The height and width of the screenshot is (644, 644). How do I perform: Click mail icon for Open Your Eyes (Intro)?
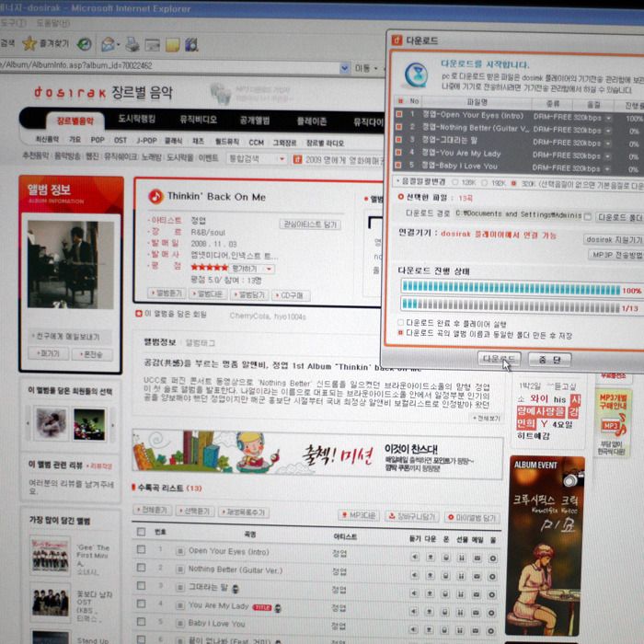(477, 558)
